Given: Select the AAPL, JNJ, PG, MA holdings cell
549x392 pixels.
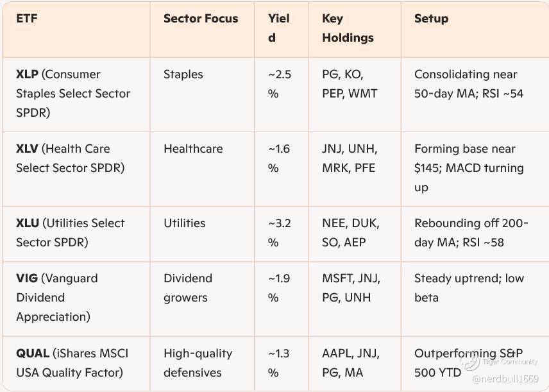Looking at the screenshot, I should coord(350,362).
